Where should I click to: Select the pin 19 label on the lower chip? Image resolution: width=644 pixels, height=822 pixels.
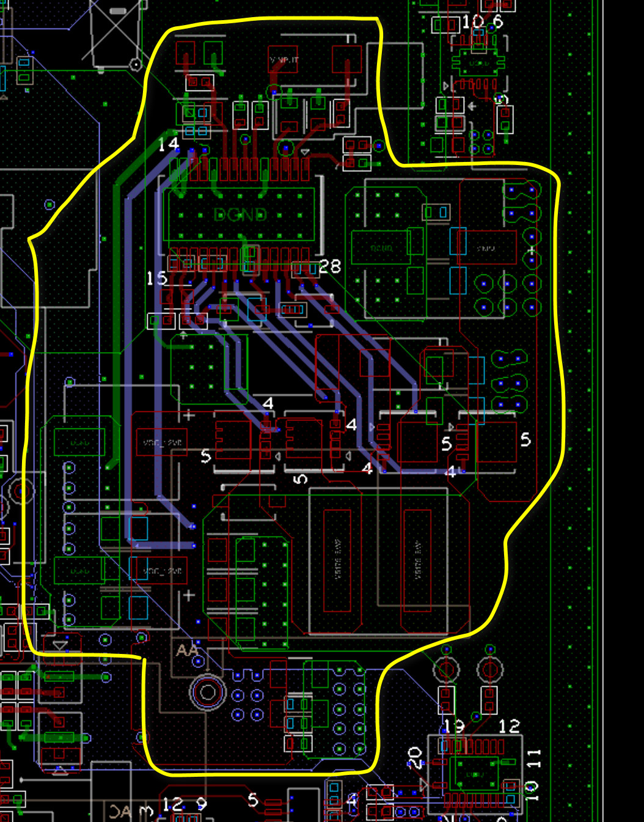453,726
